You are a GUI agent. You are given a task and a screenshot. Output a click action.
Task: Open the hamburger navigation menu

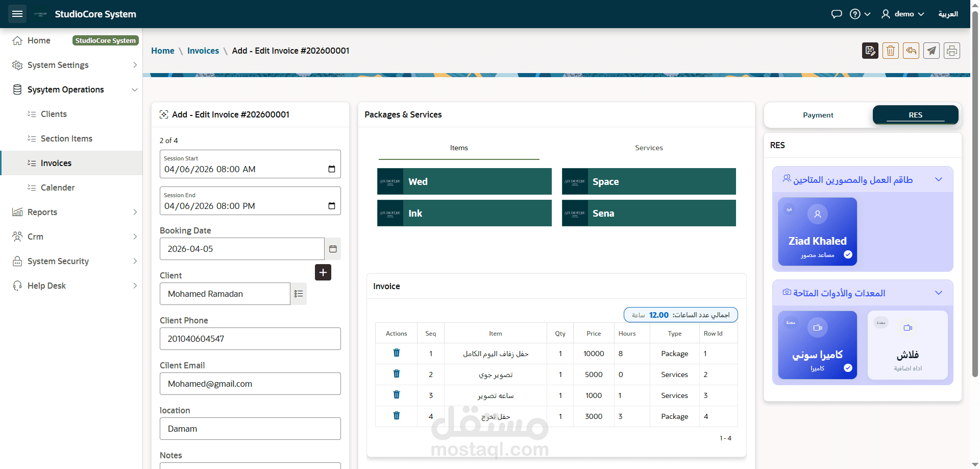coord(17,14)
